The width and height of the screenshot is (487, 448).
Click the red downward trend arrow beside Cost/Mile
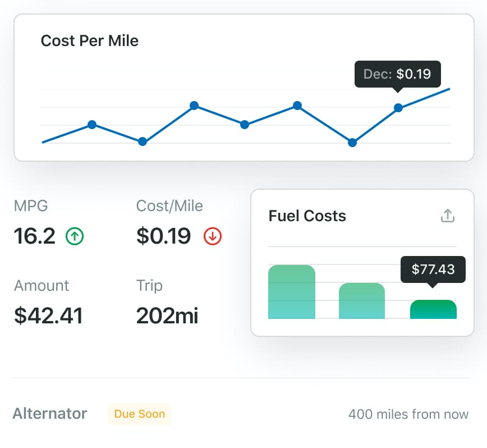point(212,236)
